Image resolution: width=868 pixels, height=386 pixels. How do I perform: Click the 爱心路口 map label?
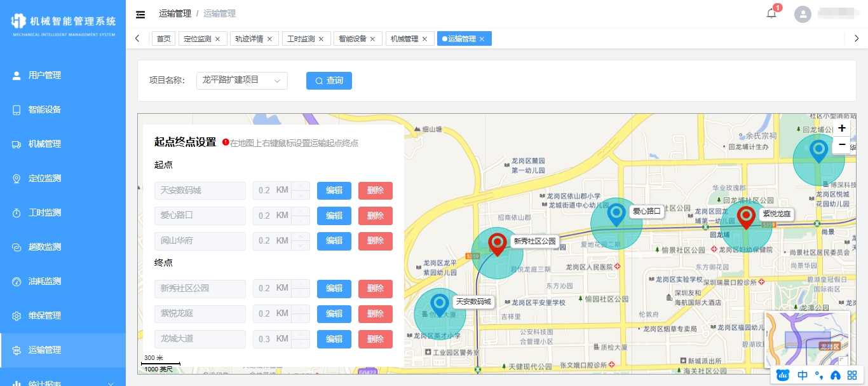point(647,211)
